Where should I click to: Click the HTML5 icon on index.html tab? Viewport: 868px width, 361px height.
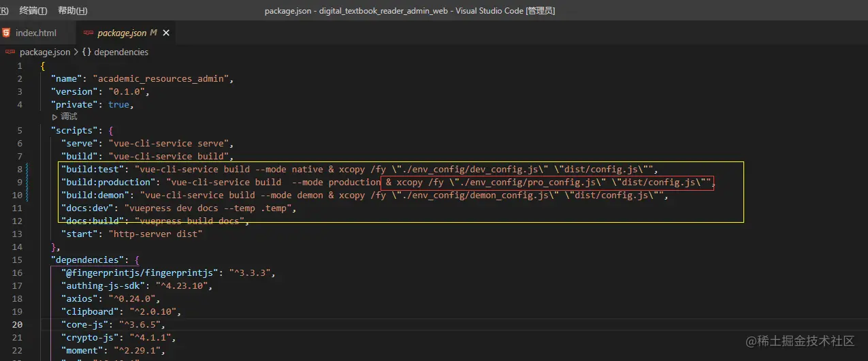[x=6, y=33]
